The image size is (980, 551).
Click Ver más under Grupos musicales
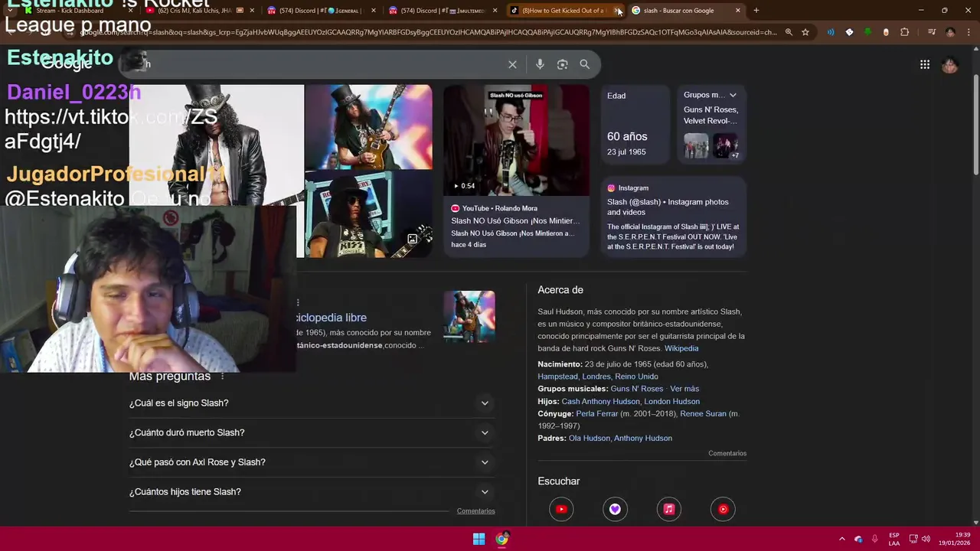(x=684, y=389)
